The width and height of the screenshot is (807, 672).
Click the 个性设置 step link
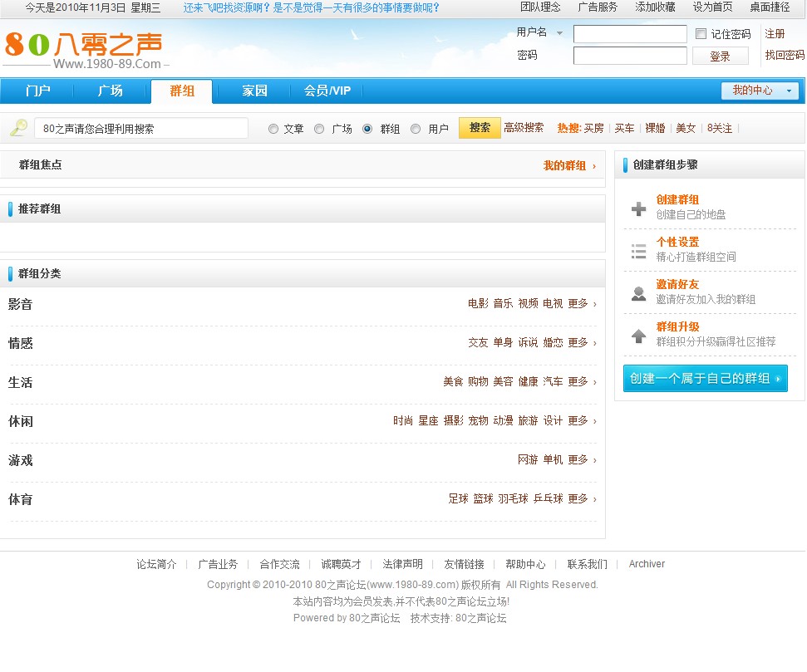[x=677, y=242]
